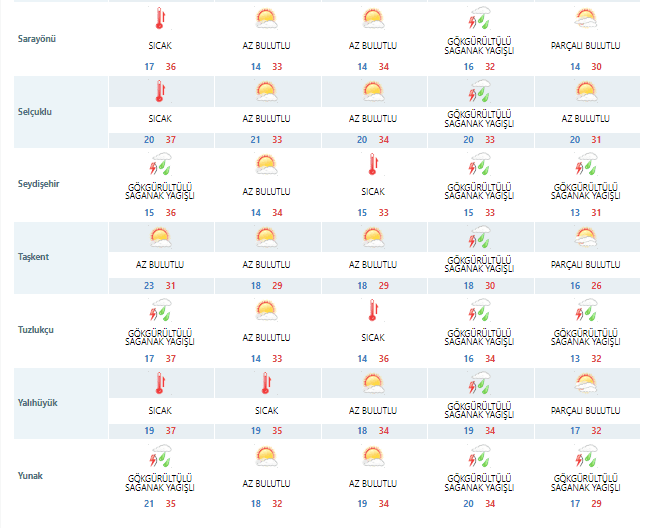Click the thunderstorm icon in Taşkent row
Image resolution: width=654 pixels, height=528 pixels.
click(479, 237)
